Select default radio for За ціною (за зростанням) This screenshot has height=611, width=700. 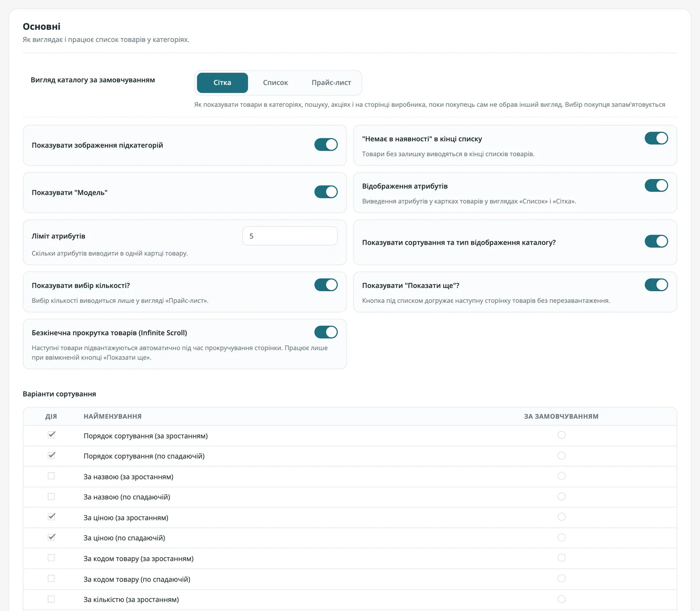[562, 517]
